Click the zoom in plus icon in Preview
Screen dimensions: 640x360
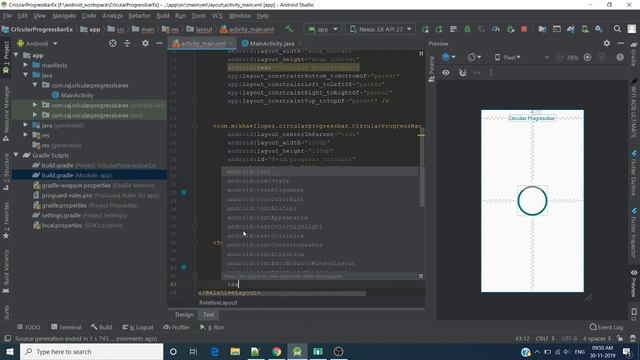pyautogui.click(x=587, y=58)
